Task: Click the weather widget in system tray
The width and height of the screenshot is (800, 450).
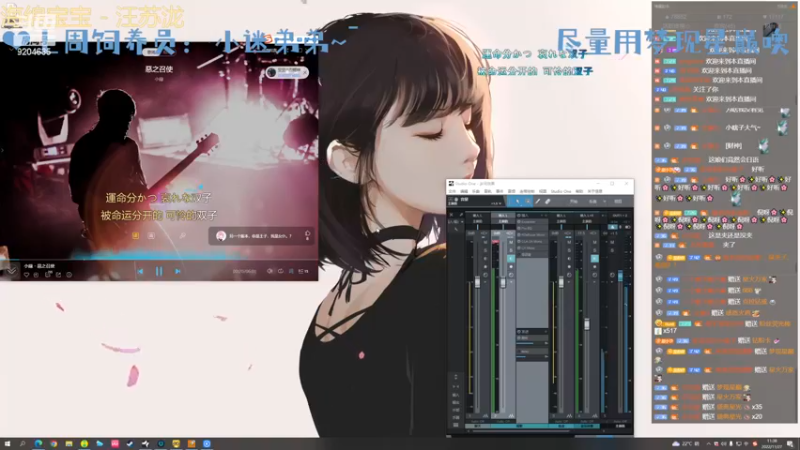Action: (686, 444)
